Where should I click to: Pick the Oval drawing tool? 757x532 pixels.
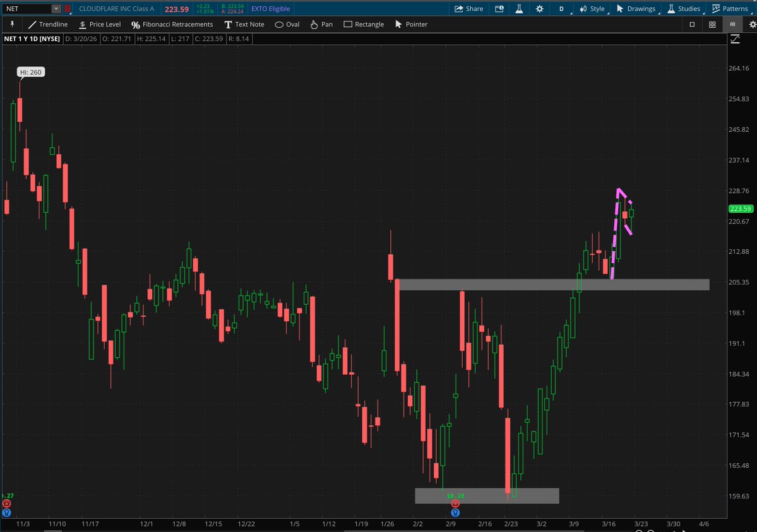[287, 24]
